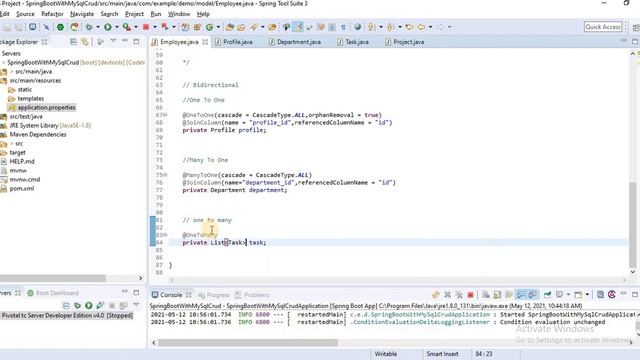
Task: Click Remove Launch icon in Console
Action: click(447, 295)
